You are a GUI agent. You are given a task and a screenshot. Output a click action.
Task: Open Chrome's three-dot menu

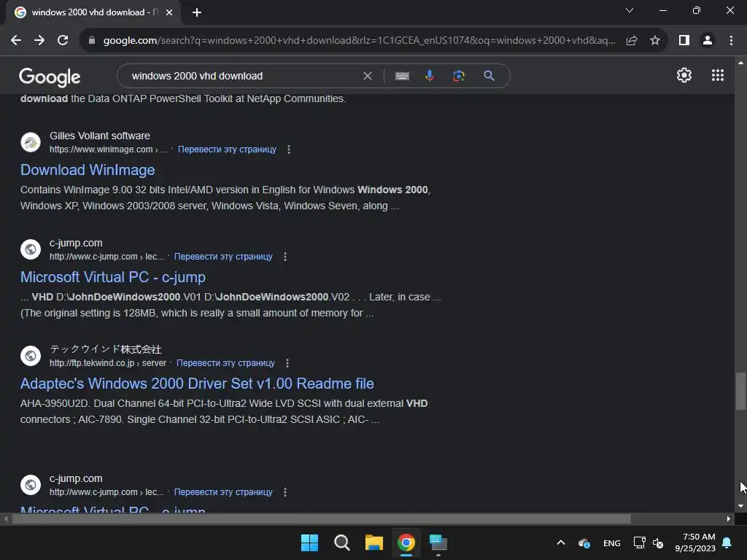coord(731,41)
